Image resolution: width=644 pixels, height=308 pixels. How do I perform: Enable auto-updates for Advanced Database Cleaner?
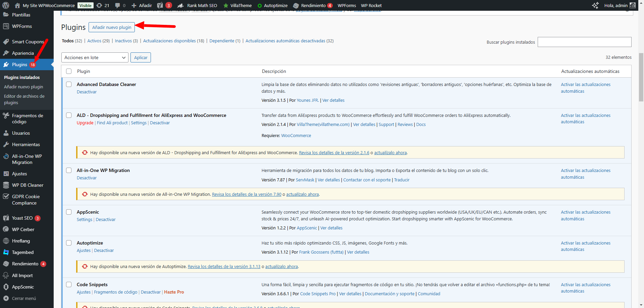click(x=586, y=88)
